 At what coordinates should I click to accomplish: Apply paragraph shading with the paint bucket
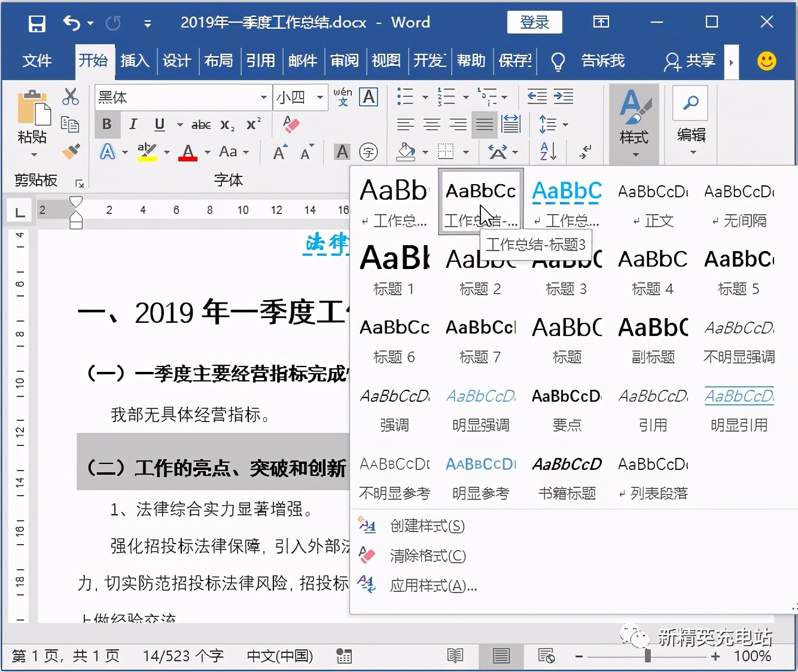[406, 152]
